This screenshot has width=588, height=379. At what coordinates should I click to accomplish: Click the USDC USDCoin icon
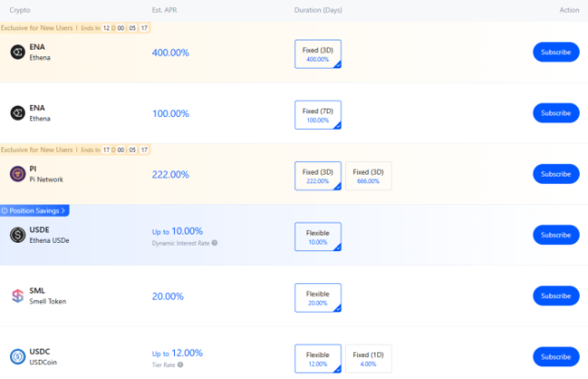point(17,356)
